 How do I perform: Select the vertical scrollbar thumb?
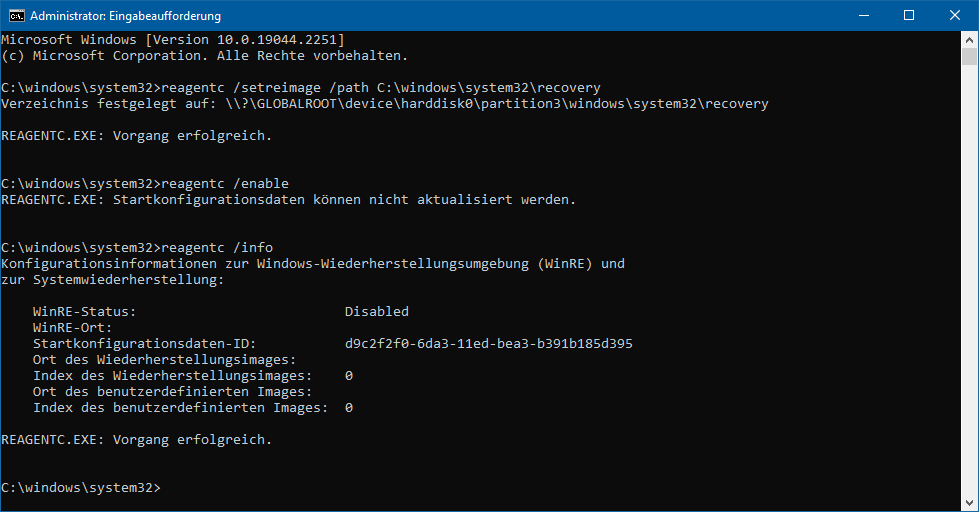pos(969,57)
